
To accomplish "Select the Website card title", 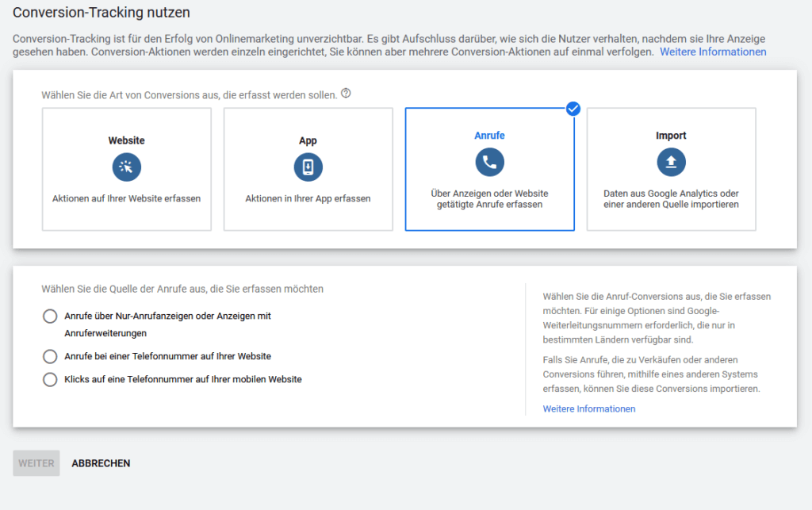I will point(127,140).
